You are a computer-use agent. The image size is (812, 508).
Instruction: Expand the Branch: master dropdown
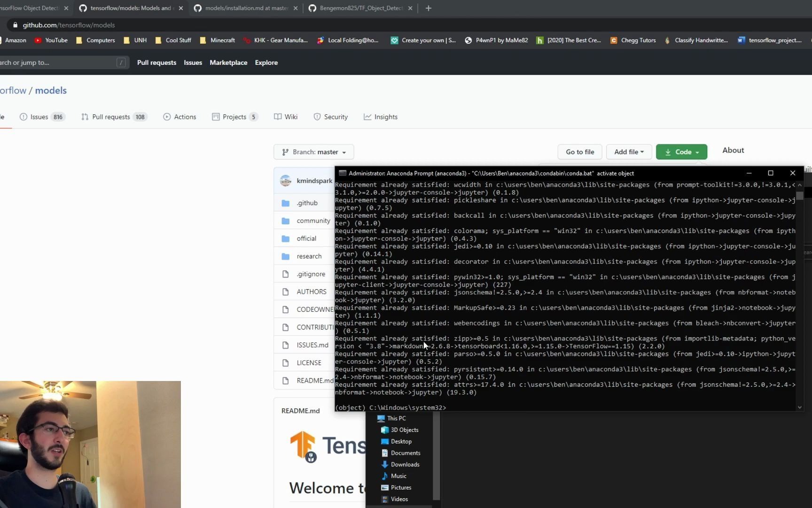pos(313,152)
